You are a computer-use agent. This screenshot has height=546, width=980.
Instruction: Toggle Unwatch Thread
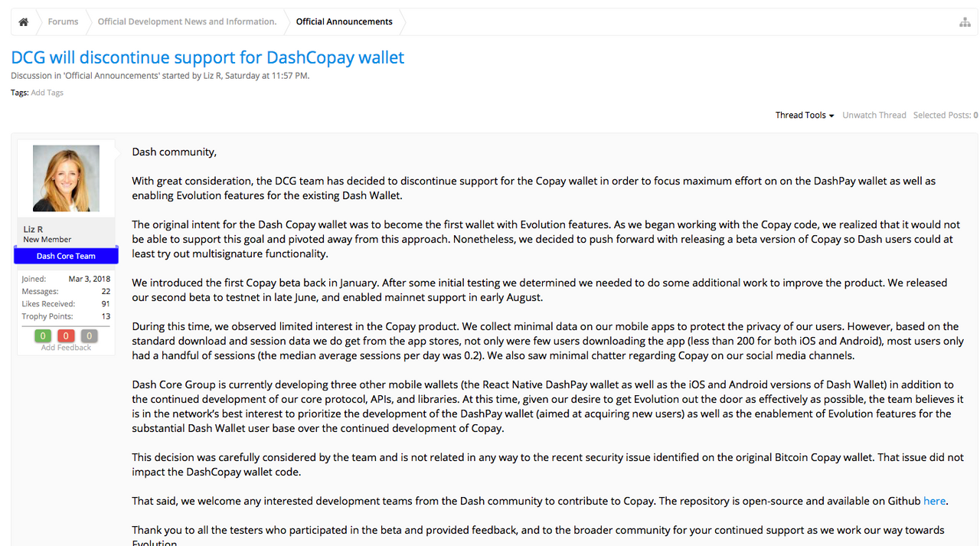pos(874,116)
